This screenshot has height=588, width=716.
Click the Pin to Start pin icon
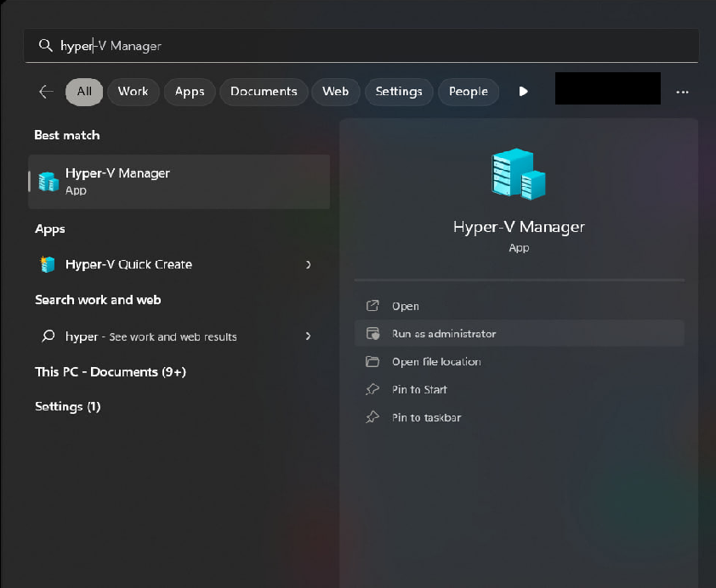pos(372,389)
